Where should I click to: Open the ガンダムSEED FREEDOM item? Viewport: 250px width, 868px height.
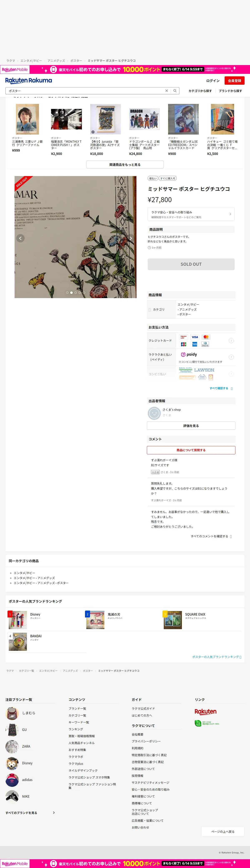tap(183, 119)
